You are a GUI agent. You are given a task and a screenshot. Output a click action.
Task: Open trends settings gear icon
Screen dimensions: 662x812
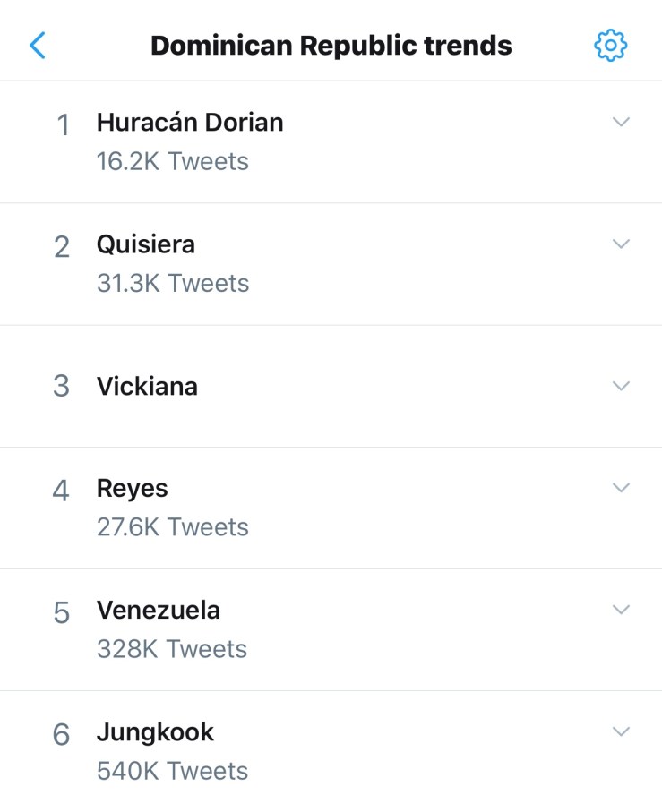click(610, 45)
